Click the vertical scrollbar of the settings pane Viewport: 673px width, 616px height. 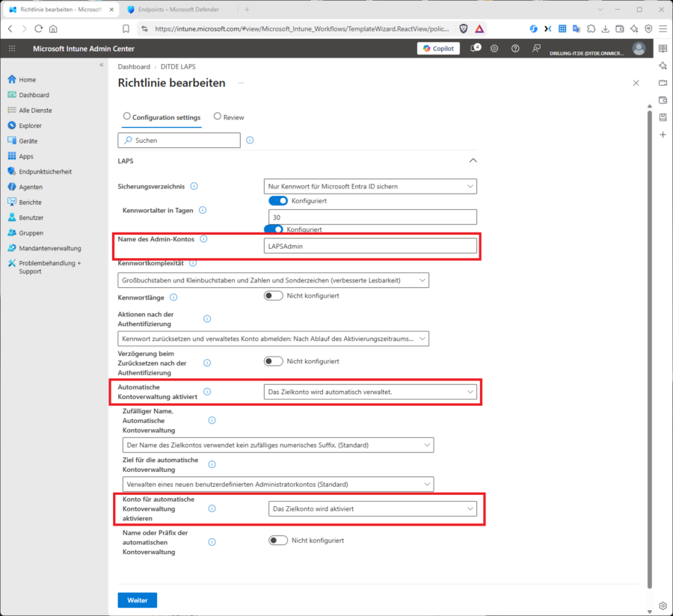pos(649,350)
